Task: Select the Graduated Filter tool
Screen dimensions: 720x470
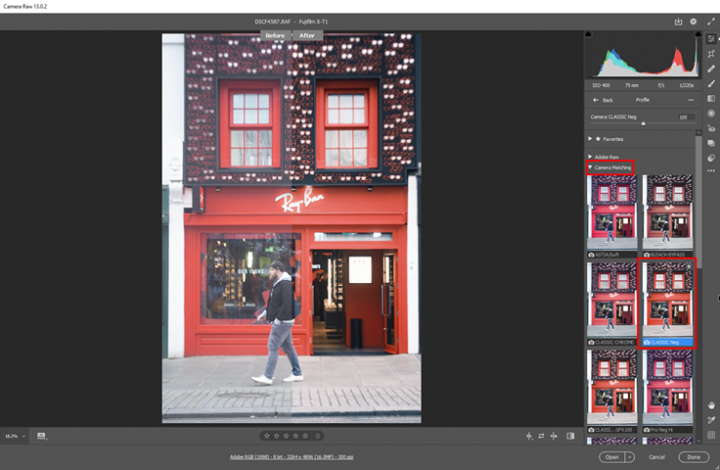Action: tap(711, 99)
